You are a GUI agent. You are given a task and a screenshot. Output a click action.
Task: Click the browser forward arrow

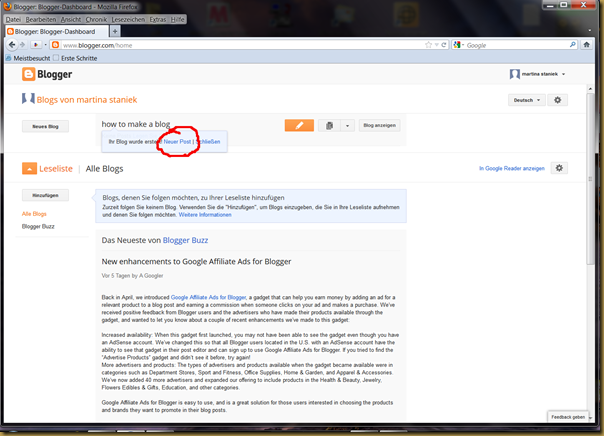pos(23,45)
